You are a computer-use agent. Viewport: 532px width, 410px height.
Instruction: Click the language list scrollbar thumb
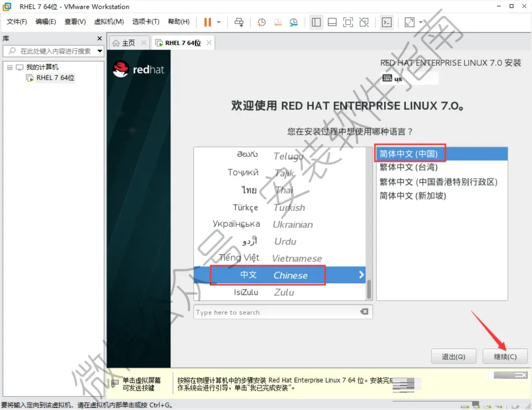point(369,289)
